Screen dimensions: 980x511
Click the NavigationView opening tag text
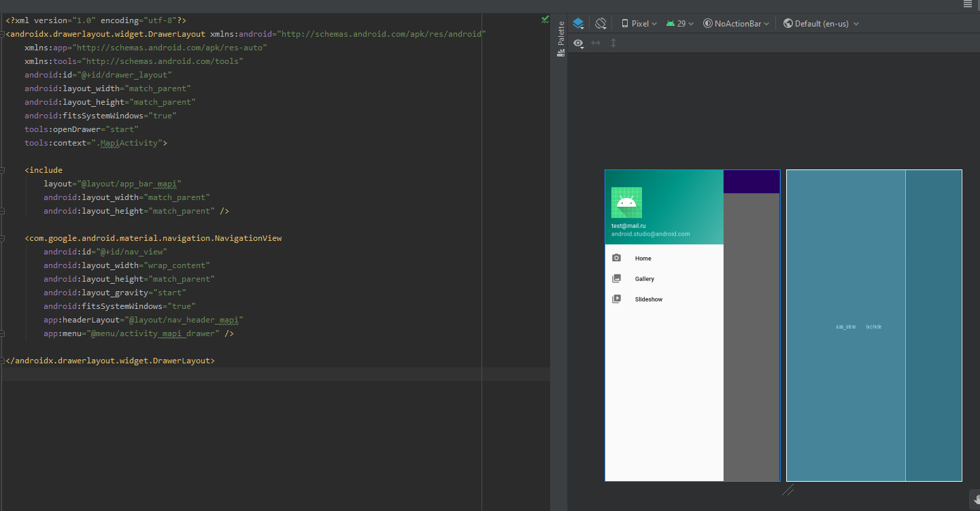[x=153, y=238]
